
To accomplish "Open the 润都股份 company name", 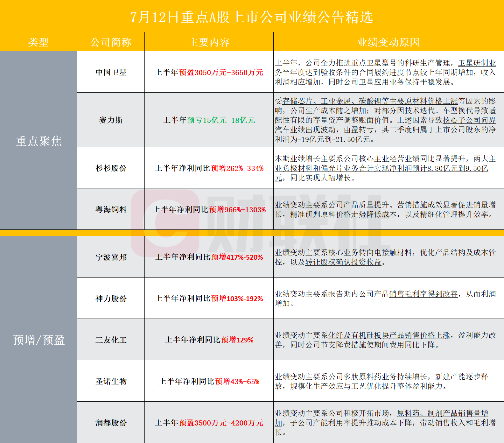I will tap(111, 422).
